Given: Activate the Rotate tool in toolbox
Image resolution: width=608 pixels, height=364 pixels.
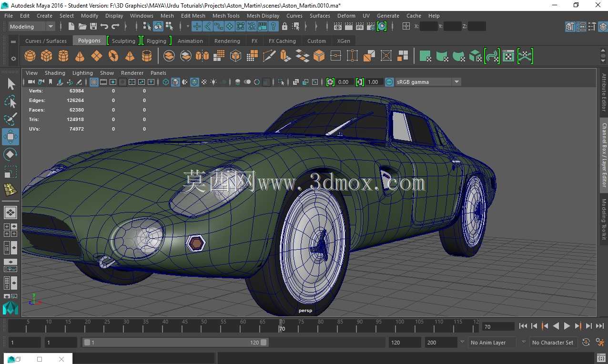Looking at the screenshot, I should [x=10, y=154].
